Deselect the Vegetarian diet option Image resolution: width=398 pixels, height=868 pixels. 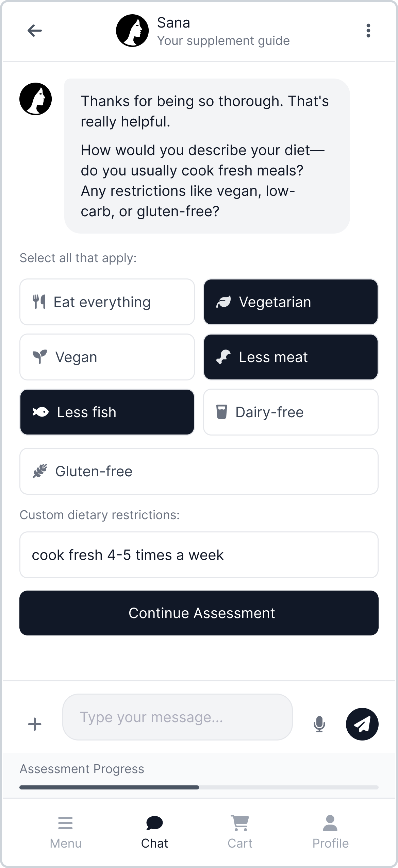(x=291, y=302)
